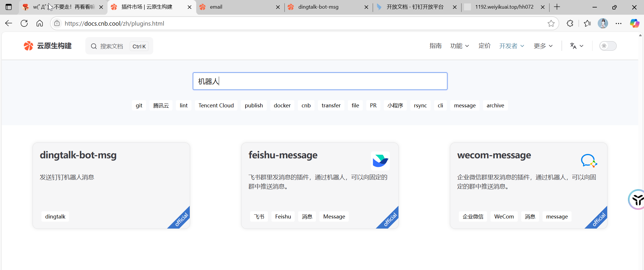The height and width of the screenshot is (270, 644).
Task: Expand the 功能 dropdown menu
Action: (x=459, y=46)
